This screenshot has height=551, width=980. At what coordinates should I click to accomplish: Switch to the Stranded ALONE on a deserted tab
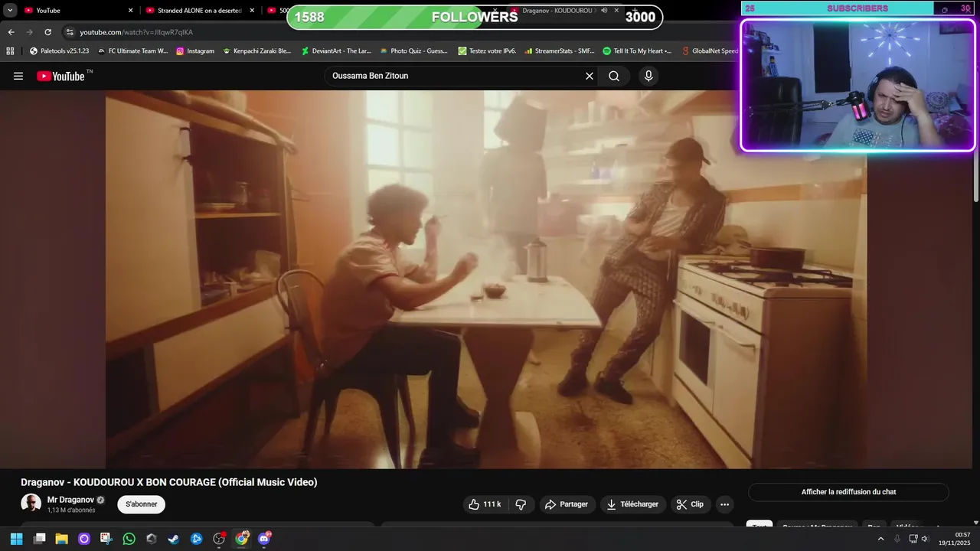[x=199, y=11]
